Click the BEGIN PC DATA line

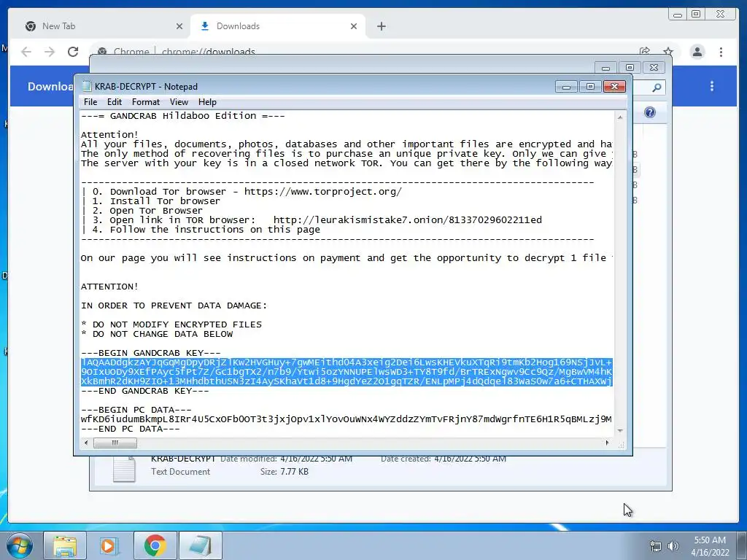pyautogui.click(x=136, y=410)
